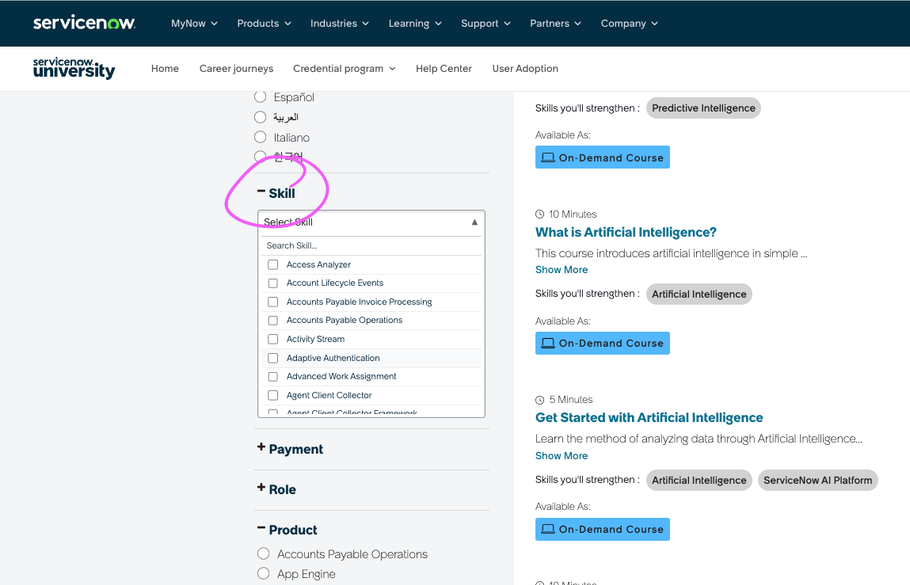Click Artificial Intelligence tag beside ServiceNow AI Platform

[699, 480]
